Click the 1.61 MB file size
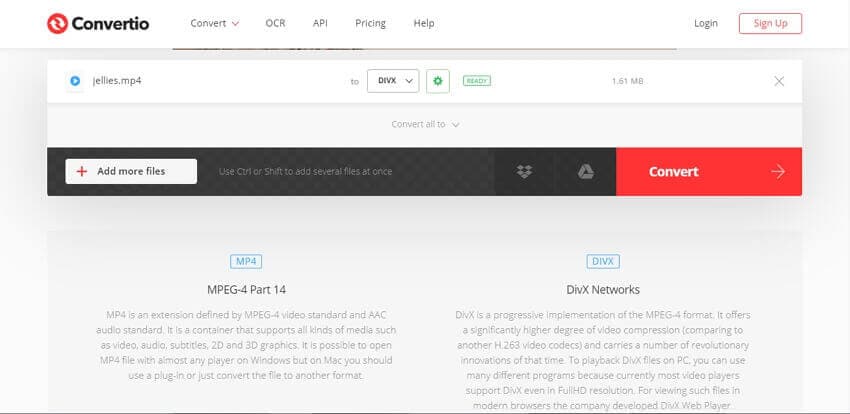Screen dimensions: 850x414 click(x=628, y=81)
